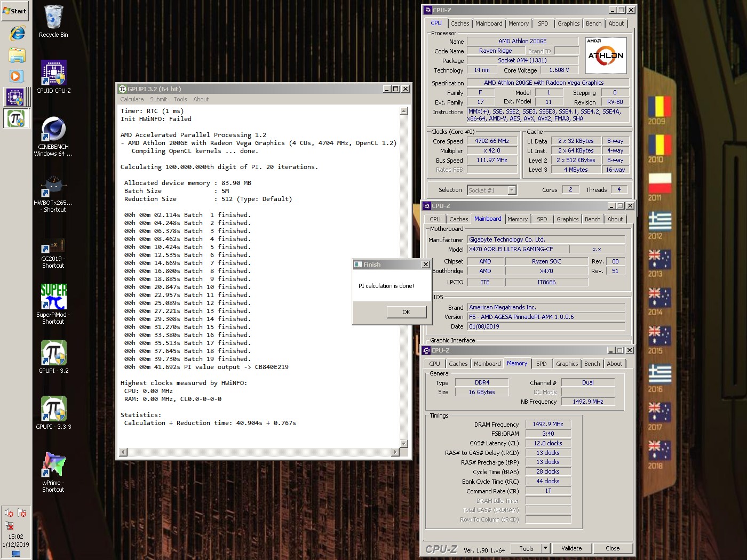The height and width of the screenshot is (560, 747).
Task: Open the Tools menu in GPUPI
Action: 180,99
